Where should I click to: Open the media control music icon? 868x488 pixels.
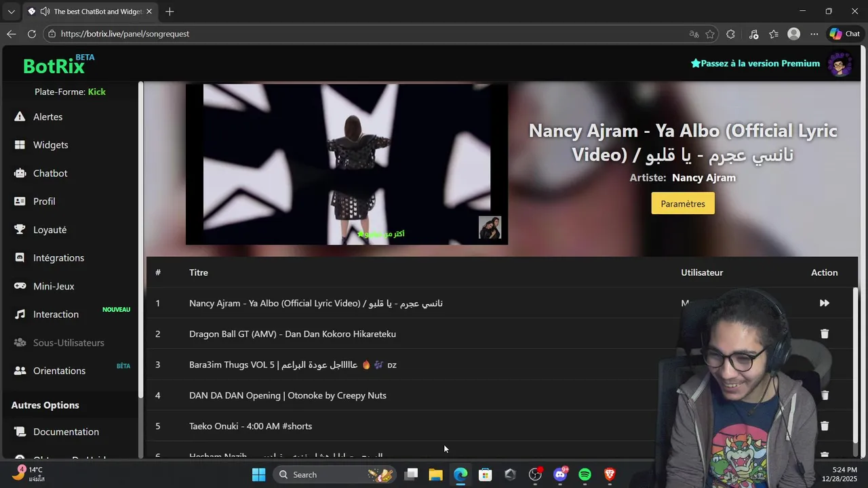pyautogui.click(x=753, y=34)
